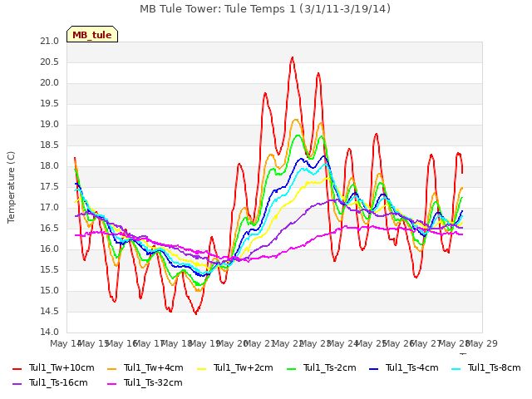Click the May 14 x-axis label
The width and height of the screenshot is (532, 399).
(66, 343)
